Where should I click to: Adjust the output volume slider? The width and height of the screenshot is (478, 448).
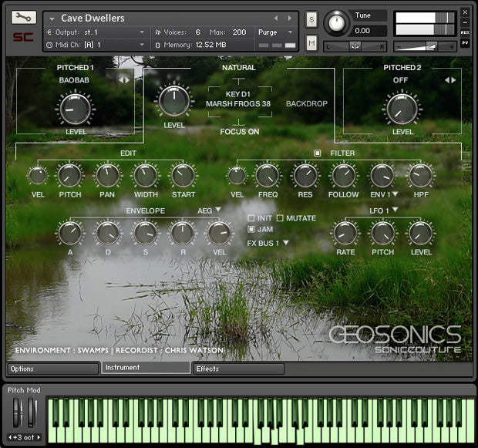[425, 47]
